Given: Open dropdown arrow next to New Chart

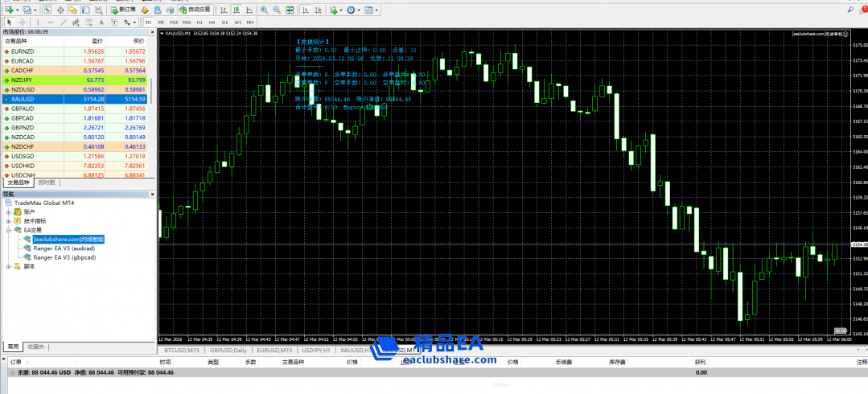Looking at the screenshot, I should tap(17, 10).
